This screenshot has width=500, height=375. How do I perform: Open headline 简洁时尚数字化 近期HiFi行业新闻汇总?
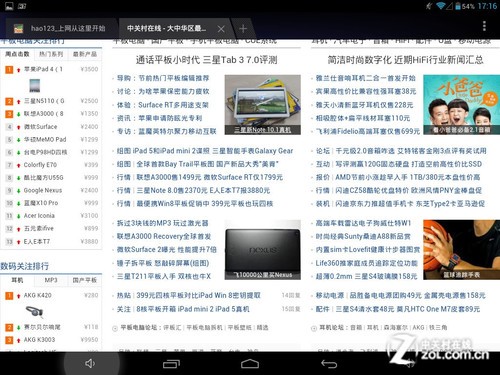(405, 60)
